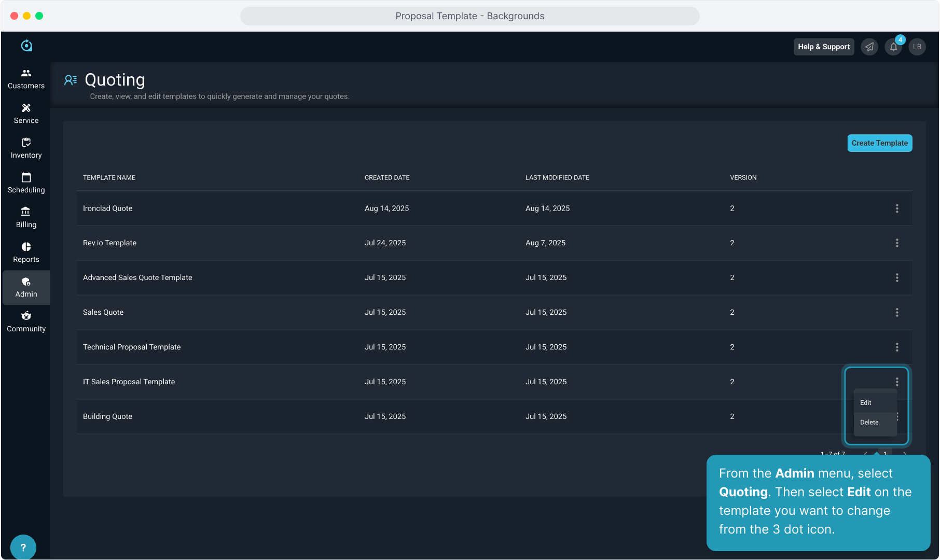The width and height of the screenshot is (940, 560).
Task: Open three-dot menu for Advanced Sales Quote Template
Action: (x=897, y=278)
